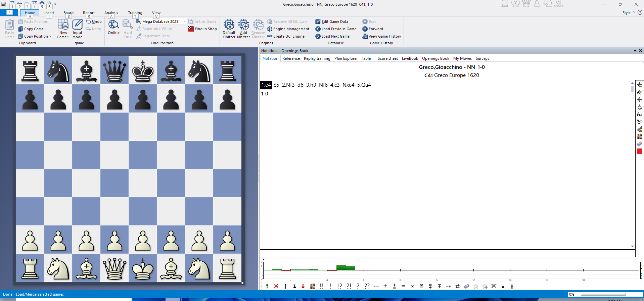Image resolution: width=644 pixels, height=301 pixels.
Task: Open the Plan Explorer tab
Action: pos(346,58)
